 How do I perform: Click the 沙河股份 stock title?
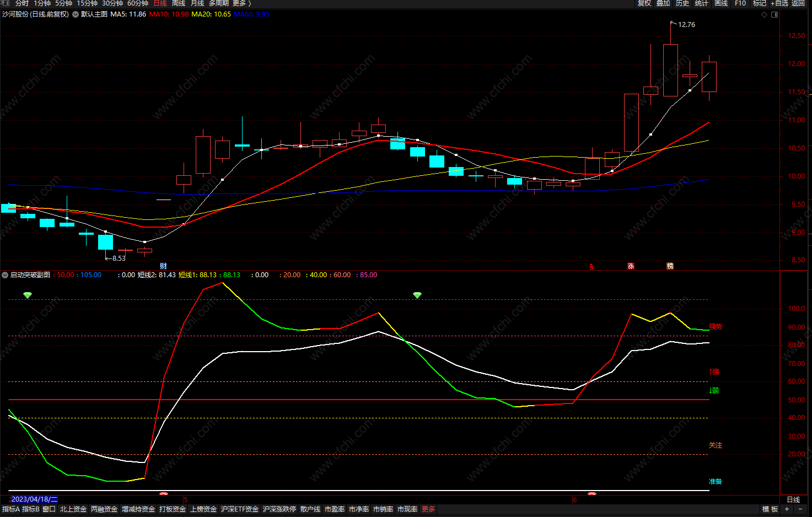pyautogui.click(x=35, y=14)
